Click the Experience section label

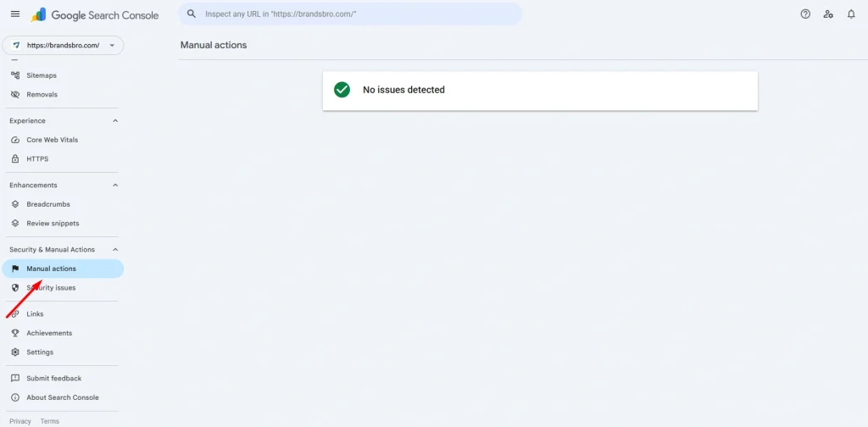(x=28, y=120)
